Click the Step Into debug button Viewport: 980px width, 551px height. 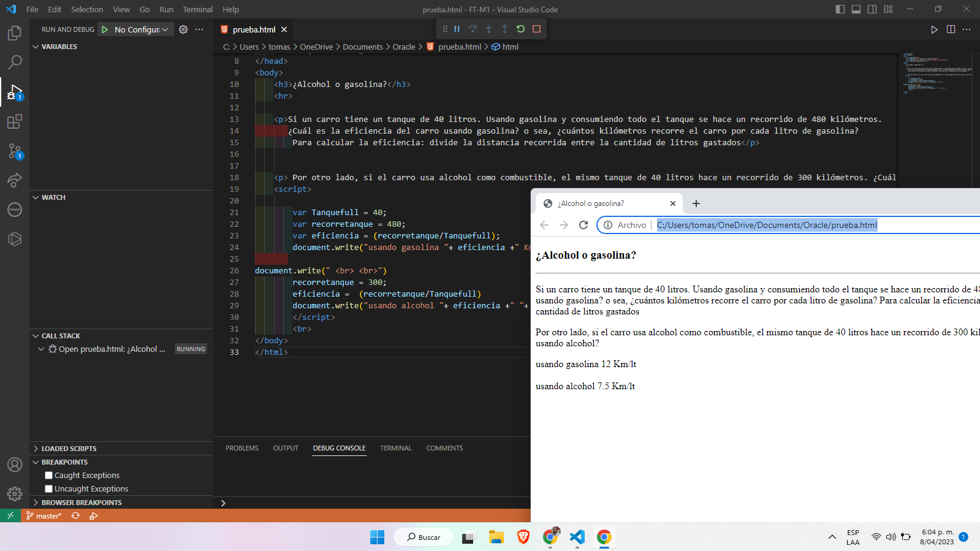point(489,29)
